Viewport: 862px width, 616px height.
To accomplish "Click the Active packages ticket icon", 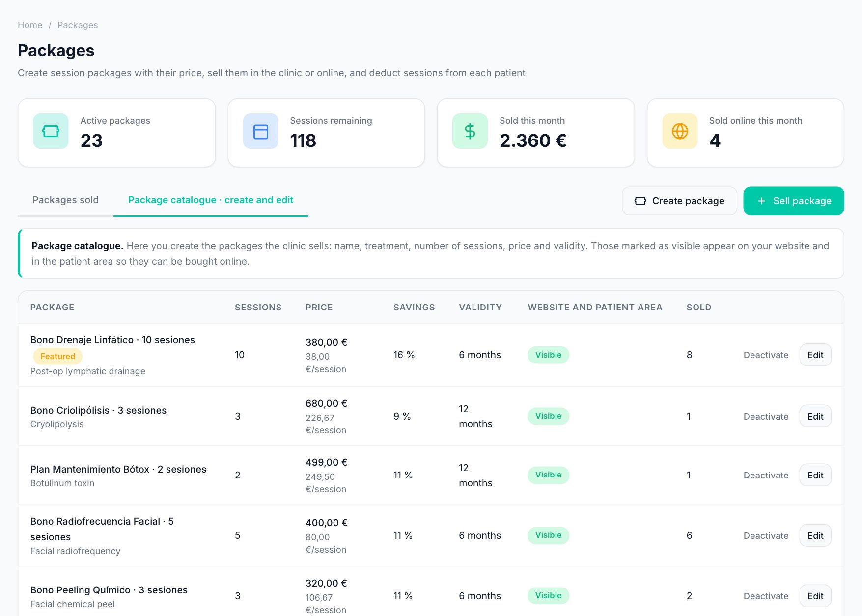I will click(51, 131).
